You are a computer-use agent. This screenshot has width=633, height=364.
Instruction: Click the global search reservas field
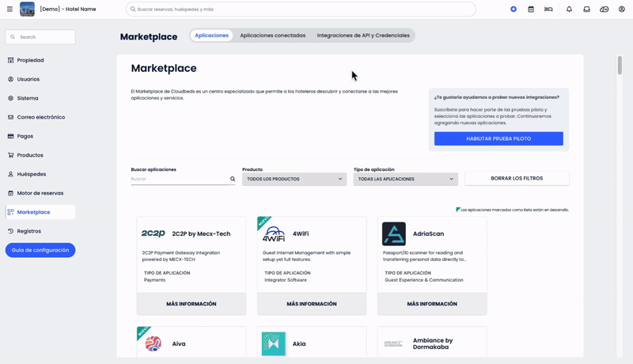(x=301, y=9)
